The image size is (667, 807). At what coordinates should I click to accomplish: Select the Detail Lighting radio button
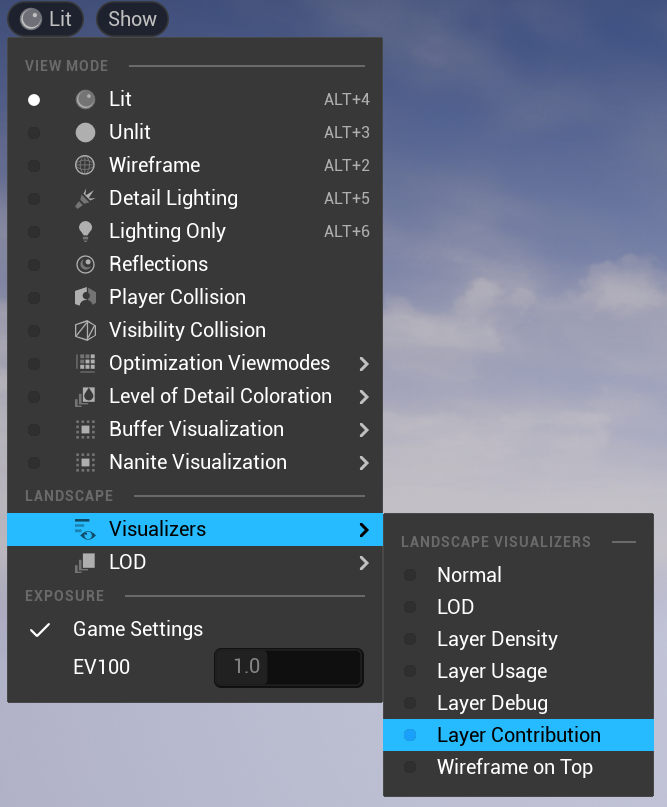pos(34,199)
